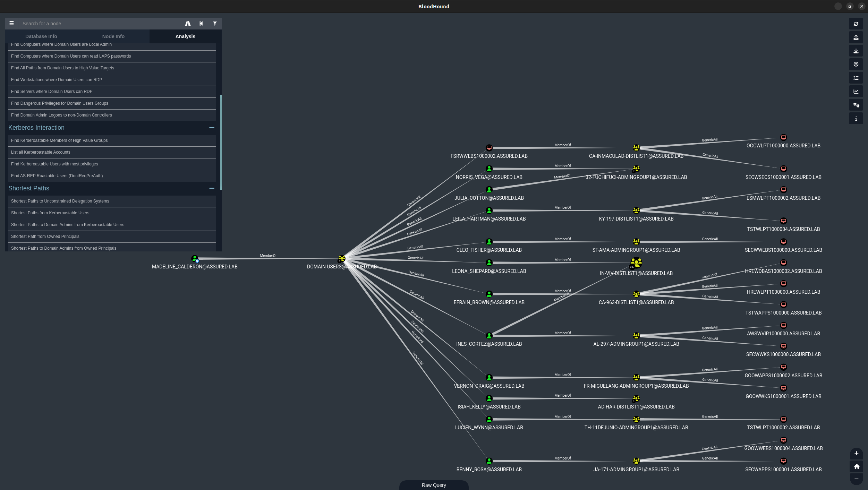Viewport: 868px width, 490px height.
Task: Collapse the Kerberos Interaction section
Action: pos(212,128)
